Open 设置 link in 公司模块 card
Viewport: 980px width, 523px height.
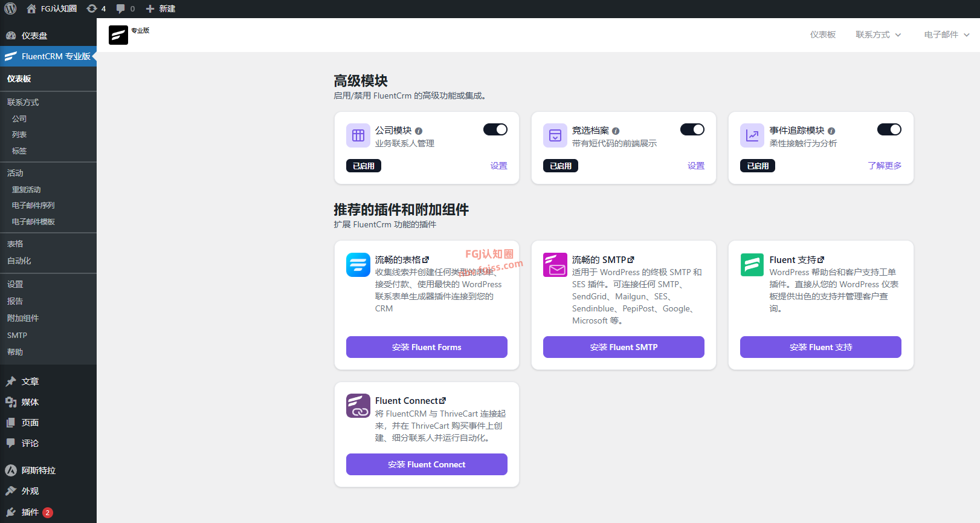(x=498, y=166)
